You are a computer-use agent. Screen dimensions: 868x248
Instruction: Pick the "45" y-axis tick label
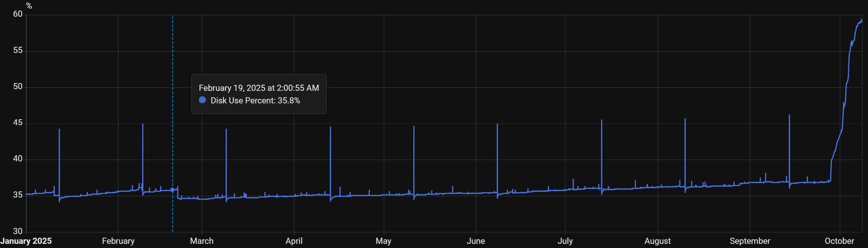tap(18, 123)
